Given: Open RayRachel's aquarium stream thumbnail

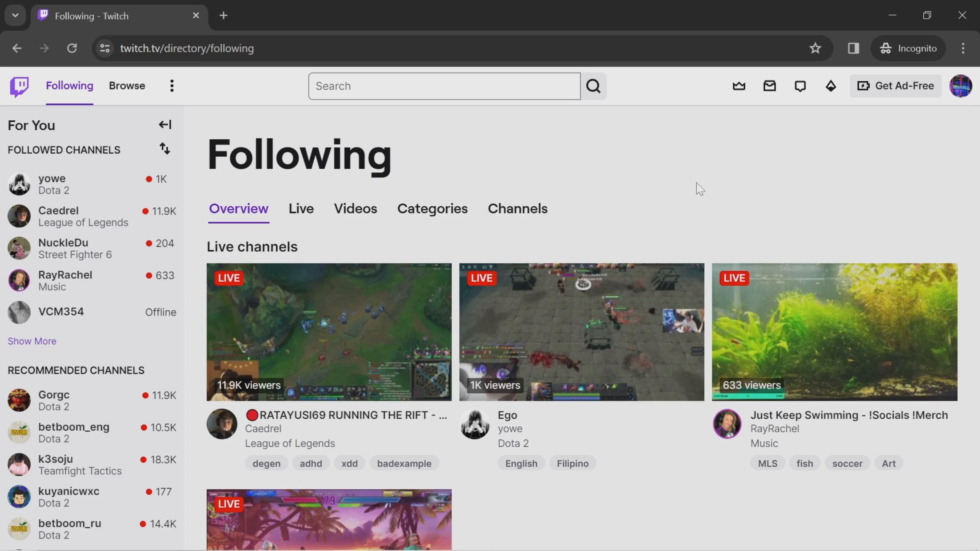Looking at the screenshot, I should (834, 332).
